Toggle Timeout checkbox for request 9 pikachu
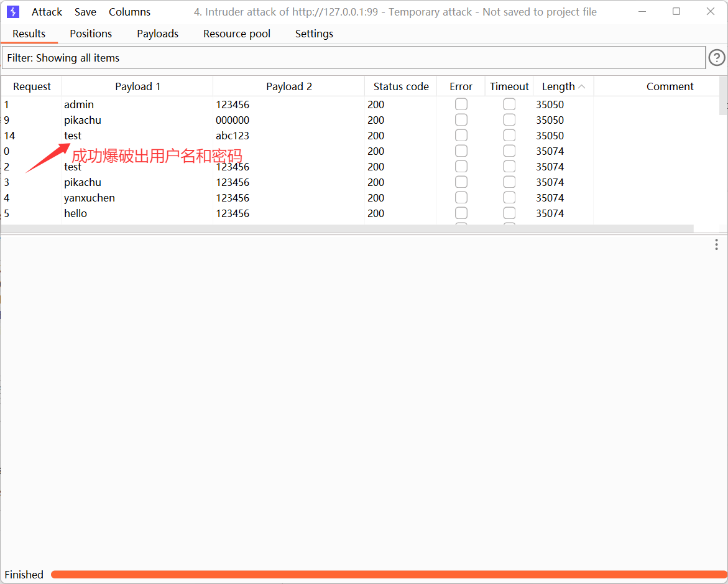 coord(509,120)
